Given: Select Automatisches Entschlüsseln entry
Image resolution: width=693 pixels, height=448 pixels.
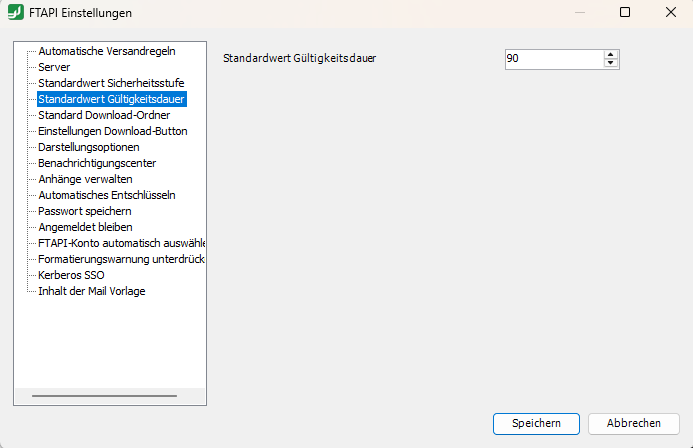Looking at the screenshot, I should tap(107, 195).
